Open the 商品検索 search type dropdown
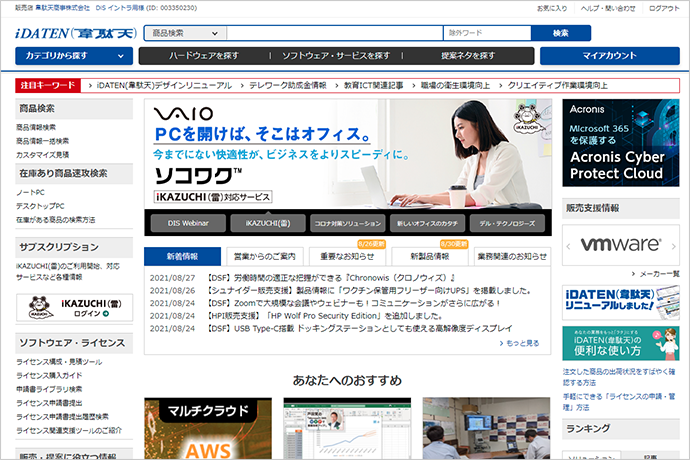 click(x=185, y=33)
